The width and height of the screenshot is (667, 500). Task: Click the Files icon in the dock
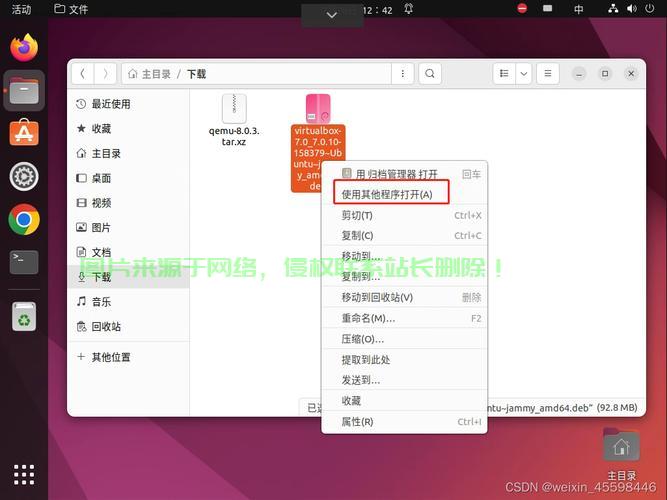24,90
